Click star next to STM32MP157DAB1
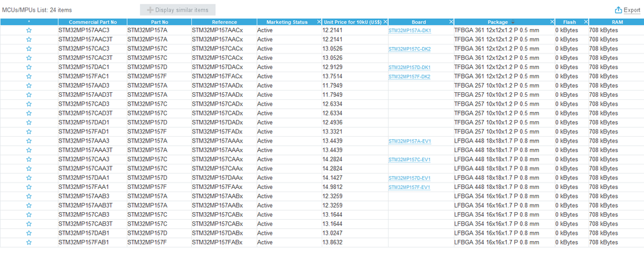Viewport: 644px width, 276px height. [x=29, y=233]
